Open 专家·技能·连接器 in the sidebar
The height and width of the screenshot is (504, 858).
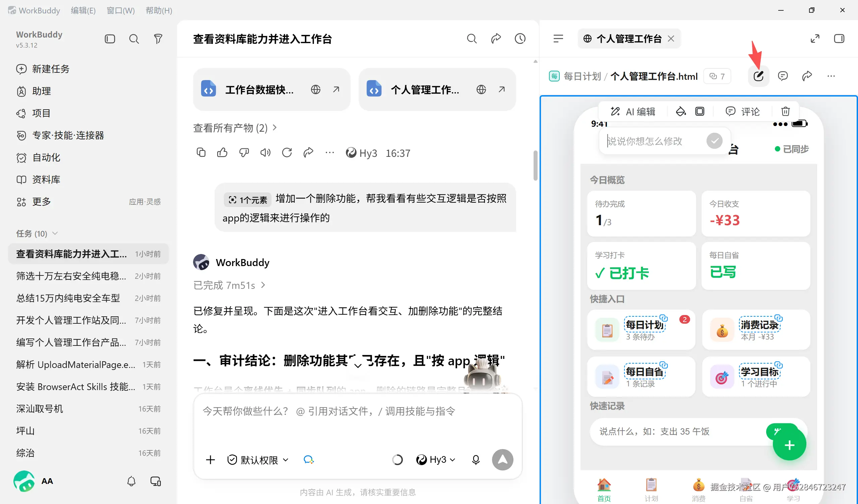tap(60, 135)
